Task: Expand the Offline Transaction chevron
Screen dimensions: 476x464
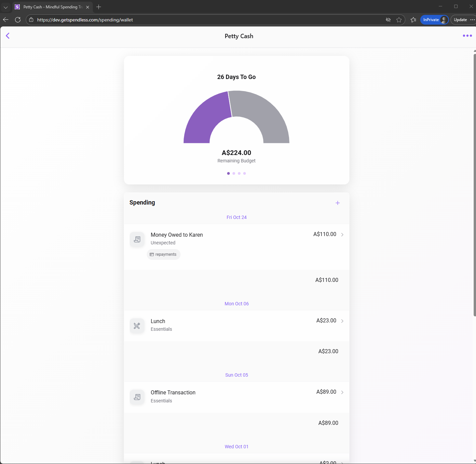Action: (342, 392)
